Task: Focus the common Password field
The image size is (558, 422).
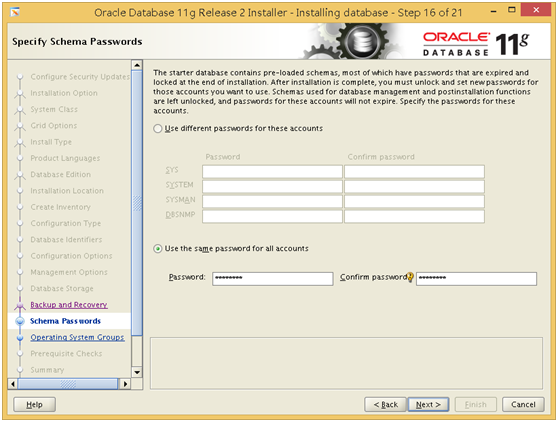Action: pyautogui.click(x=273, y=279)
